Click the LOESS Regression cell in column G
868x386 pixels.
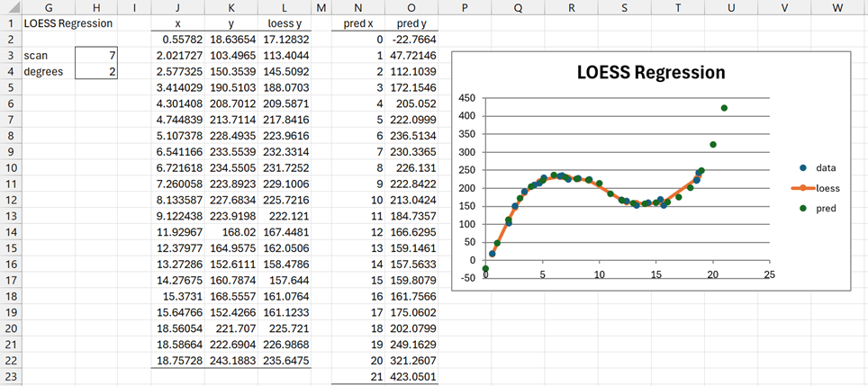point(68,23)
